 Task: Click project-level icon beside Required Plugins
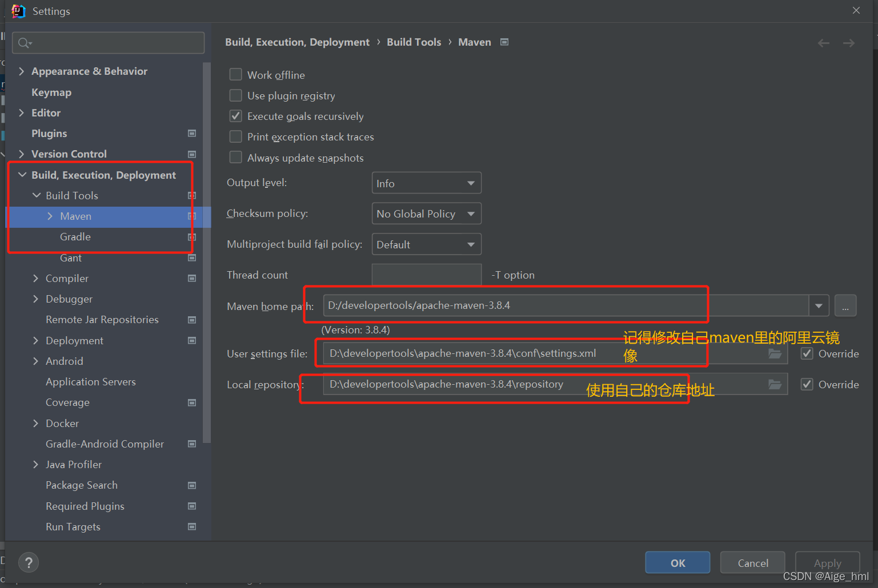[192, 506]
